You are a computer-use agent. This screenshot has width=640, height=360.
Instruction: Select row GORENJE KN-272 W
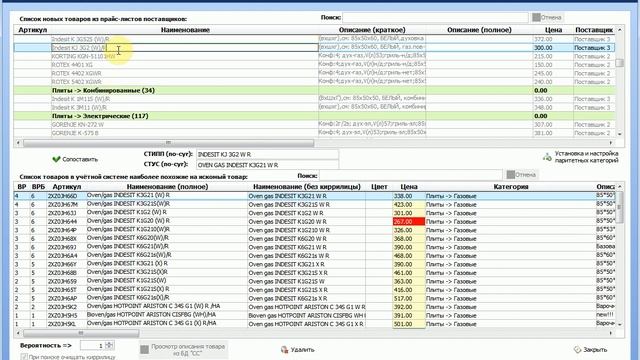pos(314,124)
